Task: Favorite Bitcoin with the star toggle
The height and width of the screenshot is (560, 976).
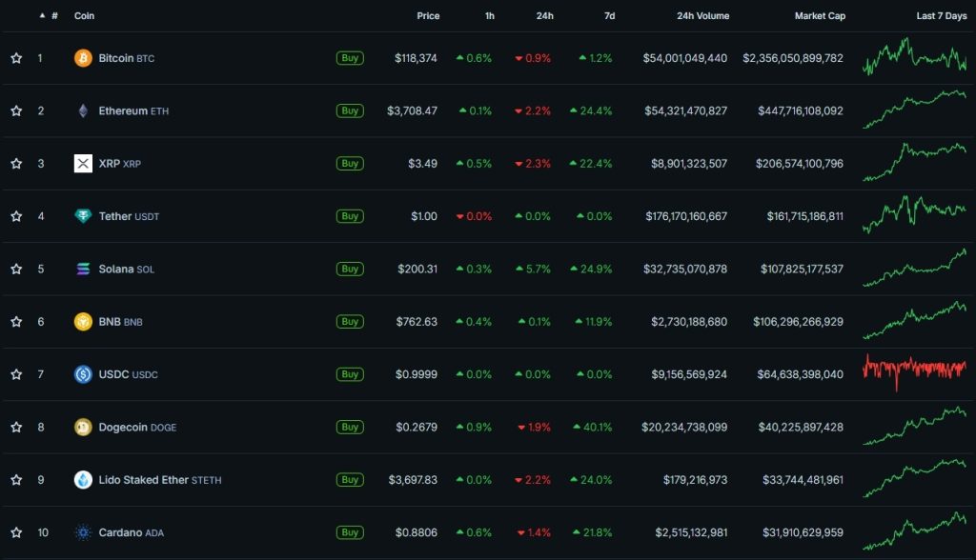Action: 16,58
